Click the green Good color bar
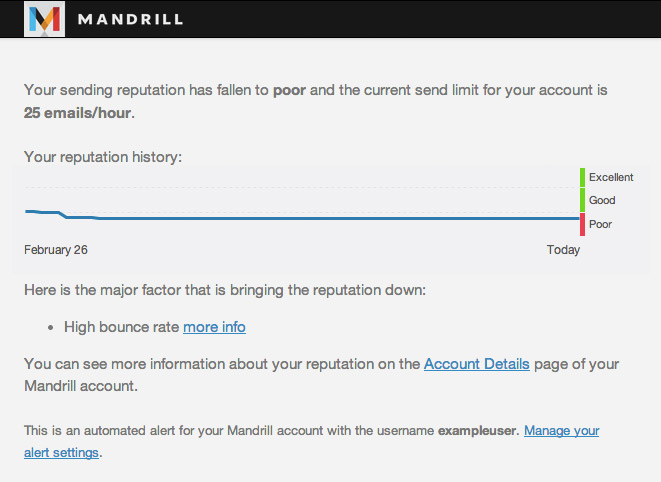Screen dimensions: 661x482 [582, 200]
